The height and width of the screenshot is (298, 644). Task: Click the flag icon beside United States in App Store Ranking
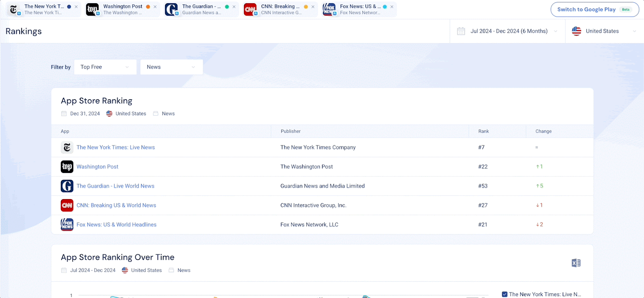point(109,114)
